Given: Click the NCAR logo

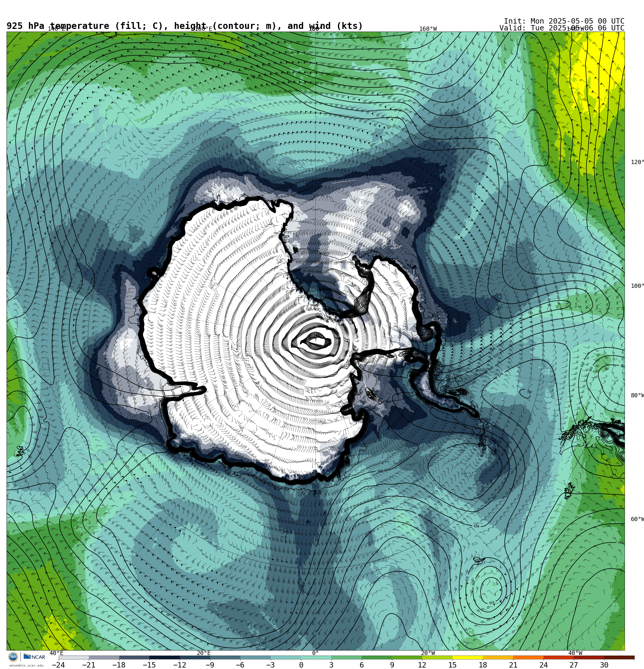Looking at the screenshot, I should (34, 657).
